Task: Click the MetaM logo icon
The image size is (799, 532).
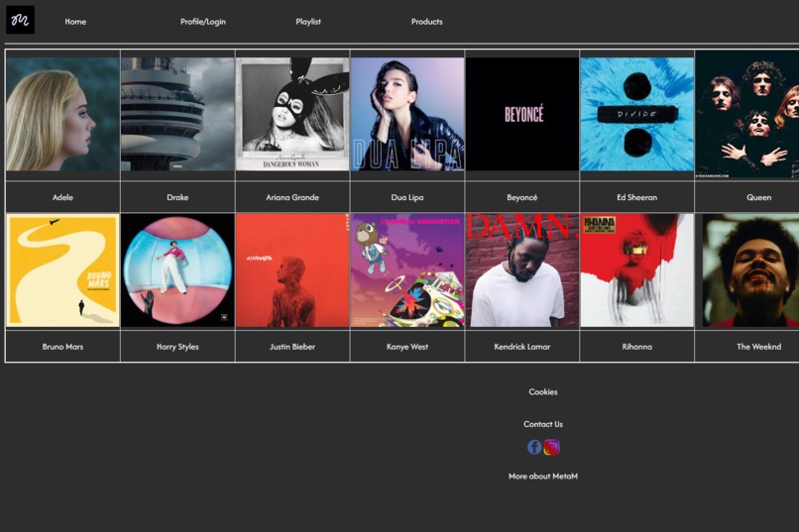Action: [x=21, y=20]
